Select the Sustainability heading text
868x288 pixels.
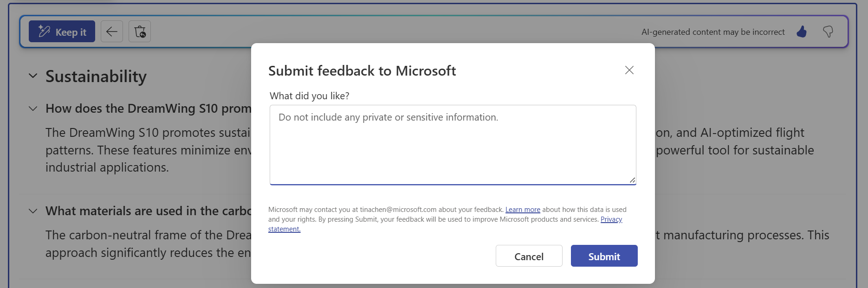[96, 76]
